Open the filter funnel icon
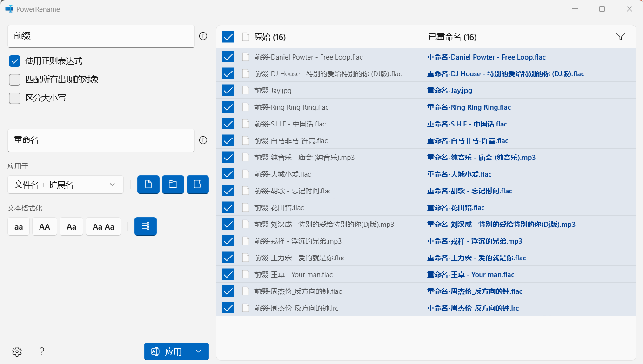The image size is (643, 364). pyautogui.click(x=620, y=37)
